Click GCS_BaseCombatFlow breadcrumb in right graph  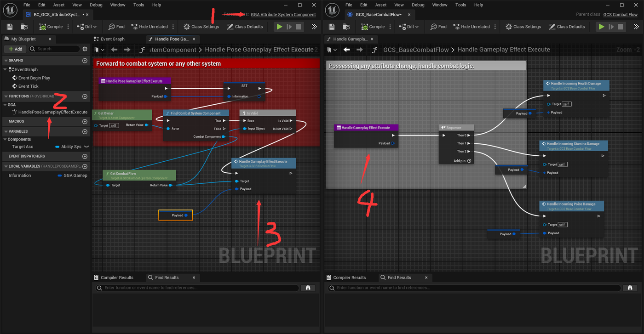[x=416, y=50]
